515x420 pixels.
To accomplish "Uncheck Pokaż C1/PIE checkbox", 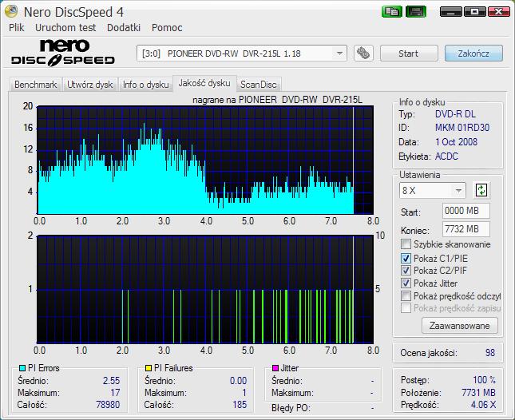I will [x=406, y=258].
